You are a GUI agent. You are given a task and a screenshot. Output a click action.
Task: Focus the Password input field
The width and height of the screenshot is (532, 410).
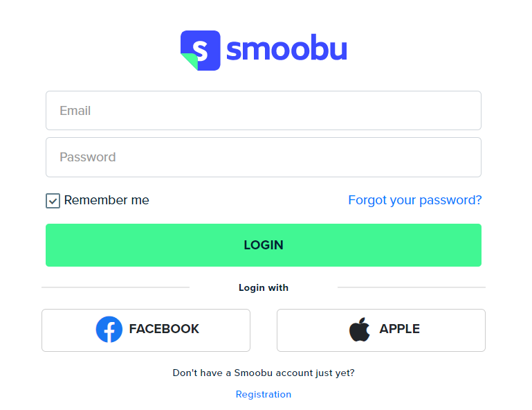[x=264, y=157]
